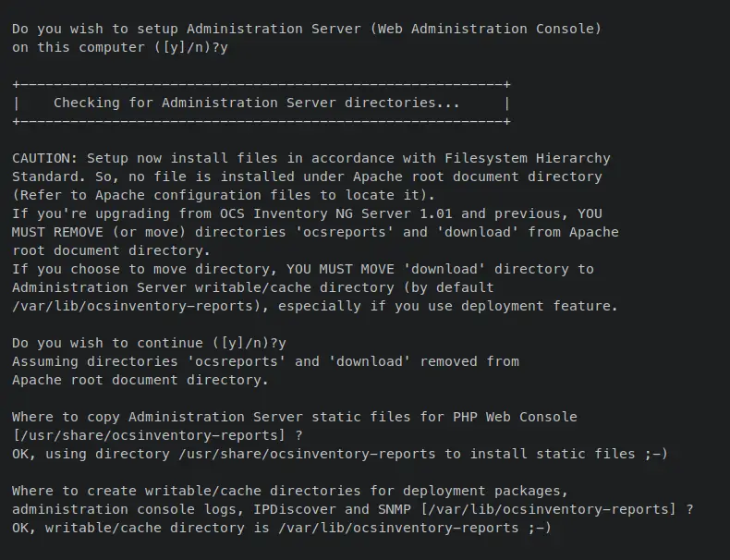Click the '[/var/lib/ocsinventory-reports] ?' default path prompt
Viewport: 730px width, 560px height.
(x=557, y=509)
